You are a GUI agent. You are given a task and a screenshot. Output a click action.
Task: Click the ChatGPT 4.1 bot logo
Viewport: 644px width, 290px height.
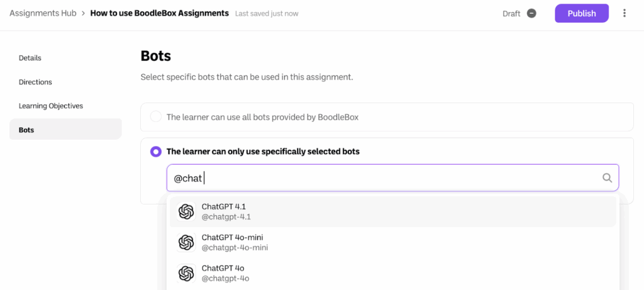pos(186,211)
